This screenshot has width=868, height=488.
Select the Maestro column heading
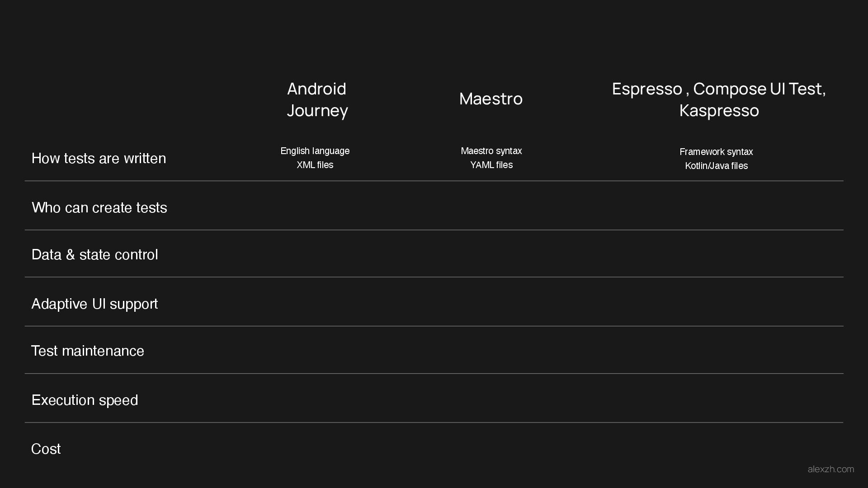tap(491, 99)
